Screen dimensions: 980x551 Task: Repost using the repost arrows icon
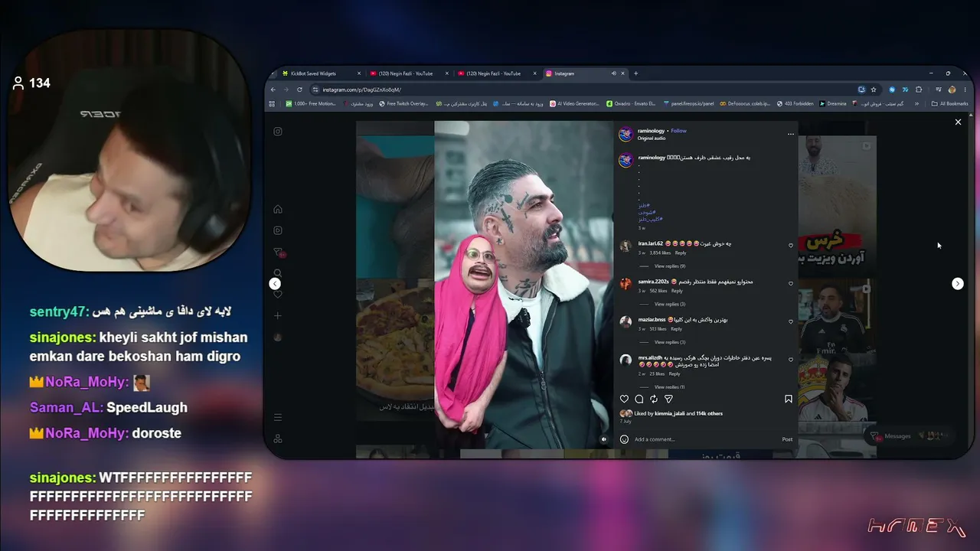point(654,399)
